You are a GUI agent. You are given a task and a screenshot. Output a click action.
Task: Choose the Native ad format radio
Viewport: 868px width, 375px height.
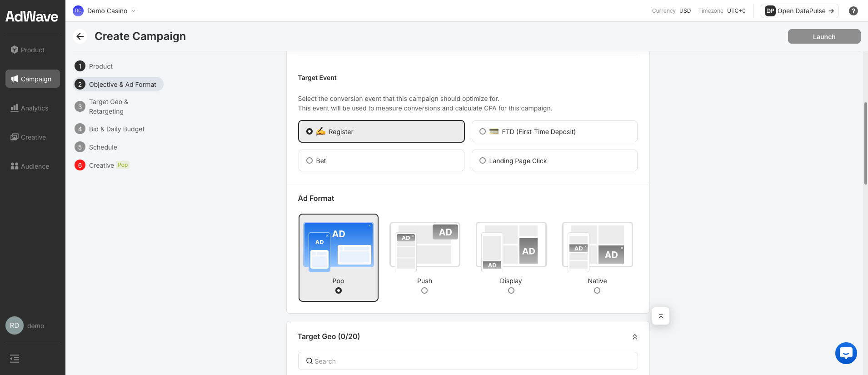[597, 290]
